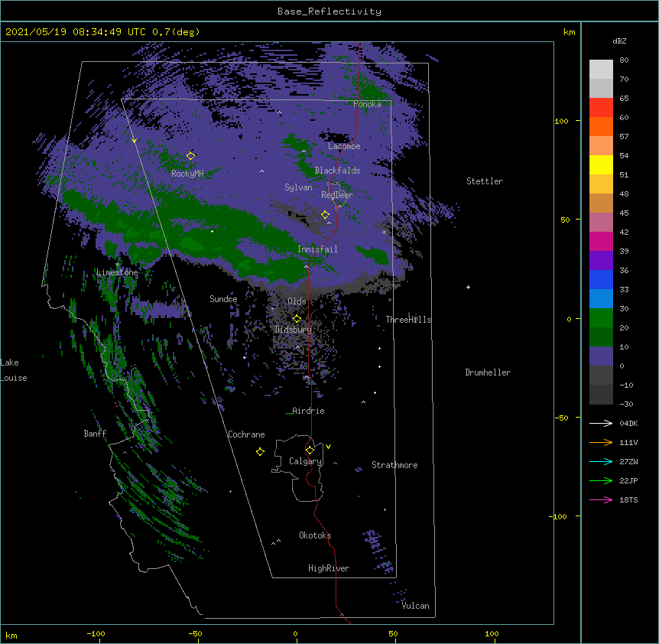Click the asterisk marker above Limestone label
Image resolution: width=659 pixels, height=644 pixels.
click(x=117, y=265)
